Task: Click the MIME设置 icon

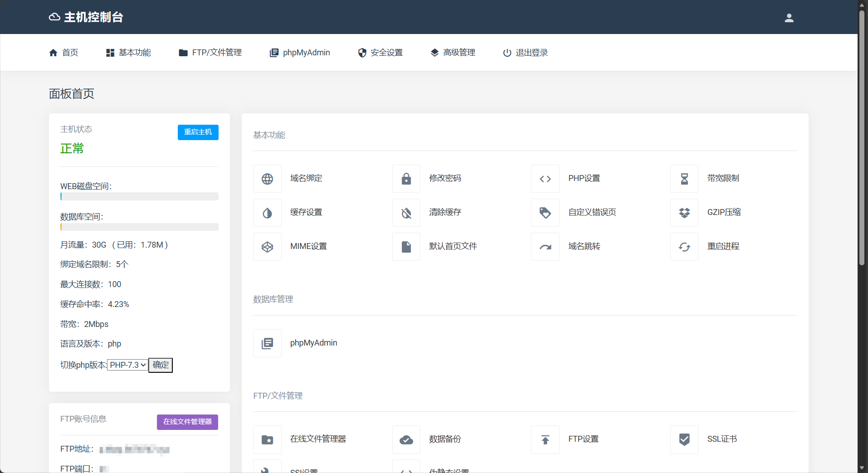Action: [267, 247]
